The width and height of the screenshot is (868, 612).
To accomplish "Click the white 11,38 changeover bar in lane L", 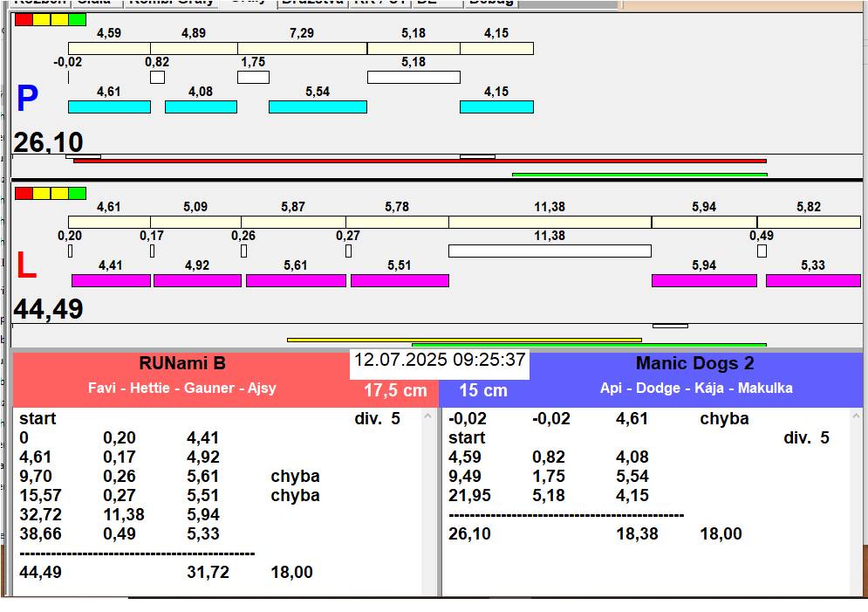I will pyautogui.click(x=550, y=251).
